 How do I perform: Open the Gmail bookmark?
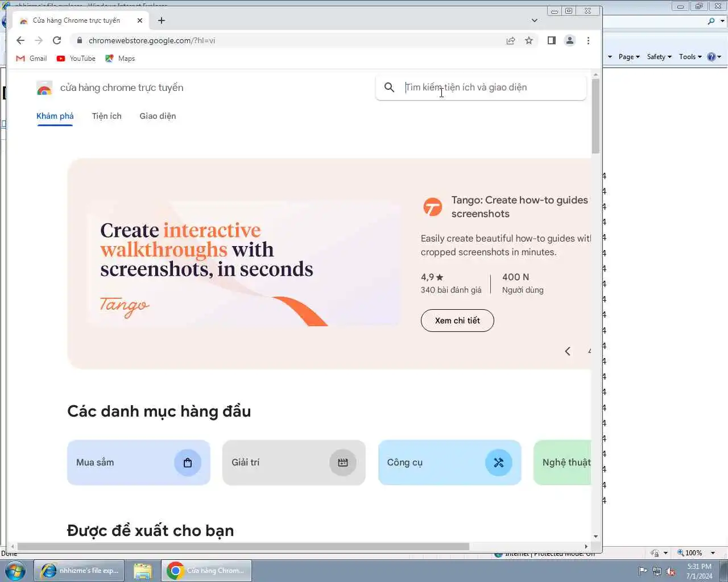[31, 59]
